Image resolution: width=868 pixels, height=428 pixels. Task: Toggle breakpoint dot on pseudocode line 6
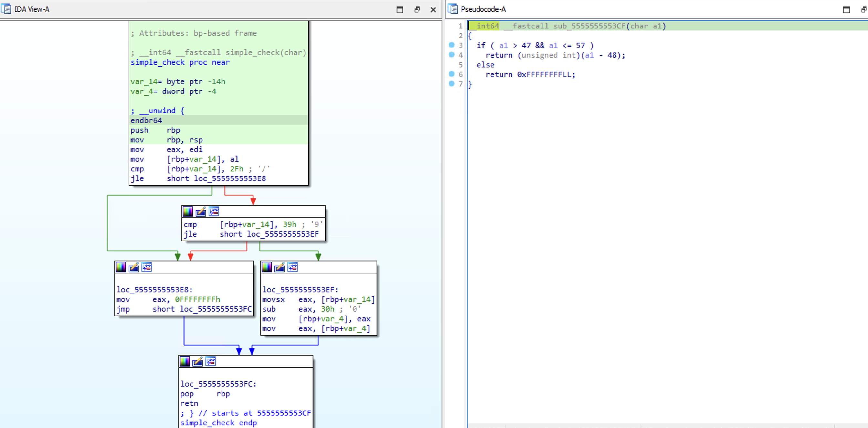click(x=452, y=74)
